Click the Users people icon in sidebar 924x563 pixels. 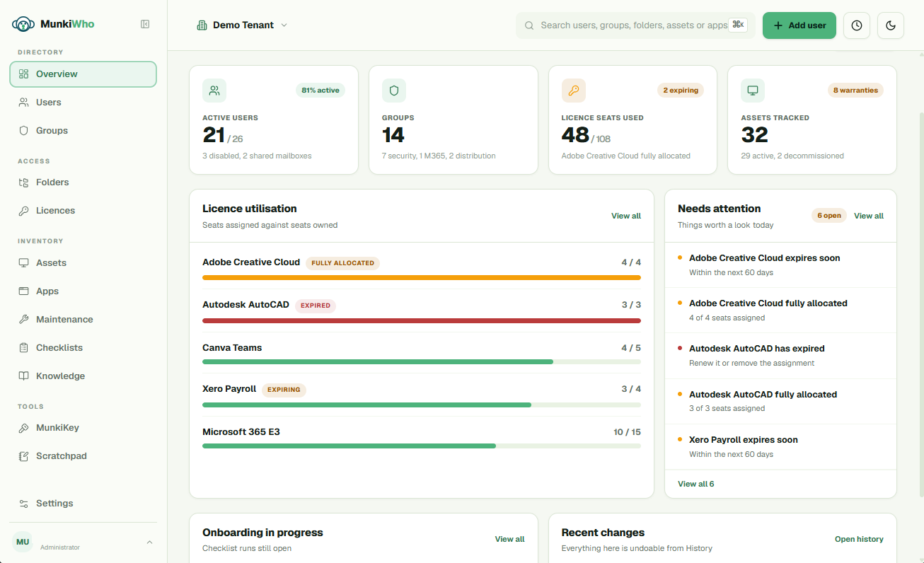[x=23, y=102]
